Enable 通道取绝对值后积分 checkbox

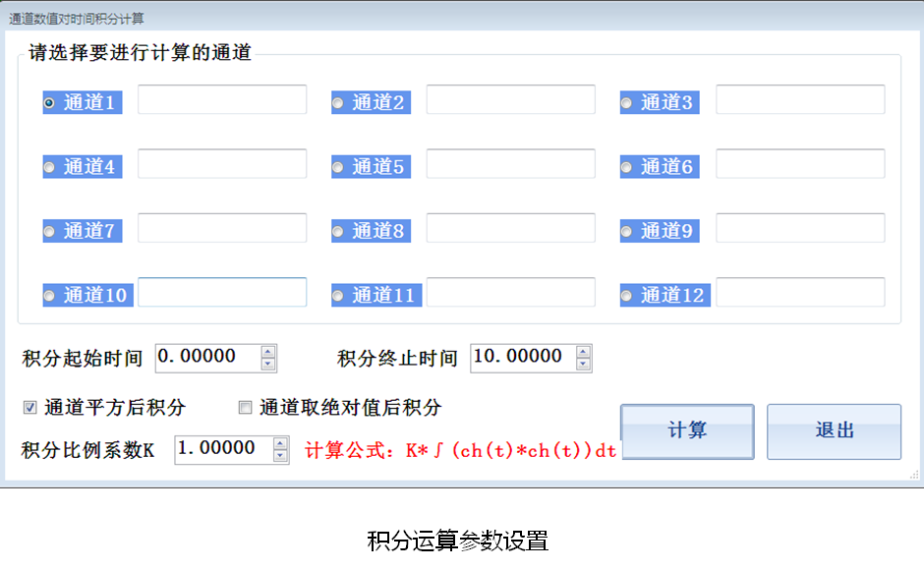[x=246, y=407]
